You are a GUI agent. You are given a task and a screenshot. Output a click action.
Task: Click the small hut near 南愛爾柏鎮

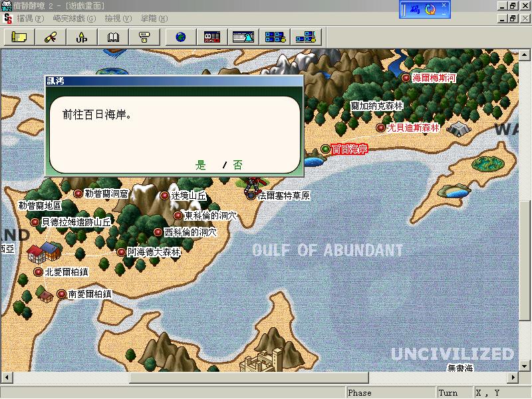[x=45, y=295]
